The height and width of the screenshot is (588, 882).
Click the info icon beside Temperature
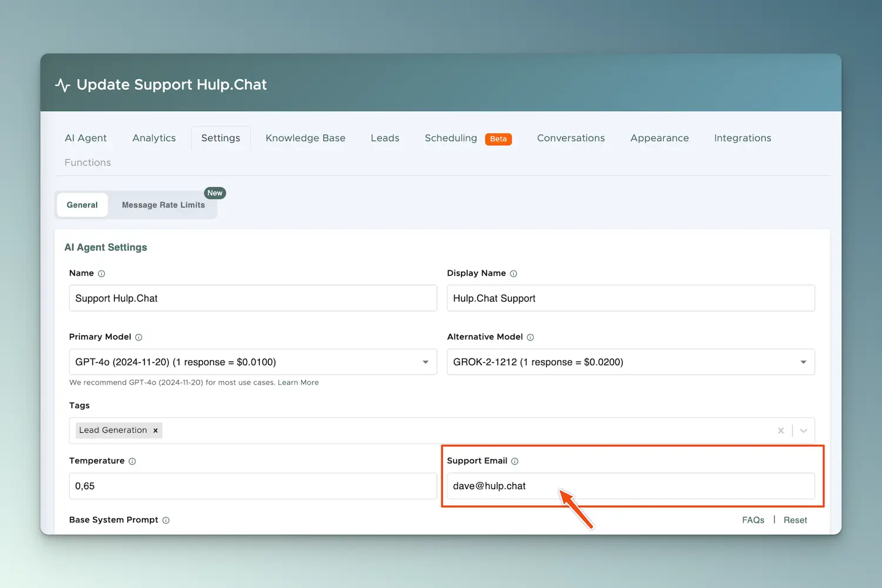point(132,461)
